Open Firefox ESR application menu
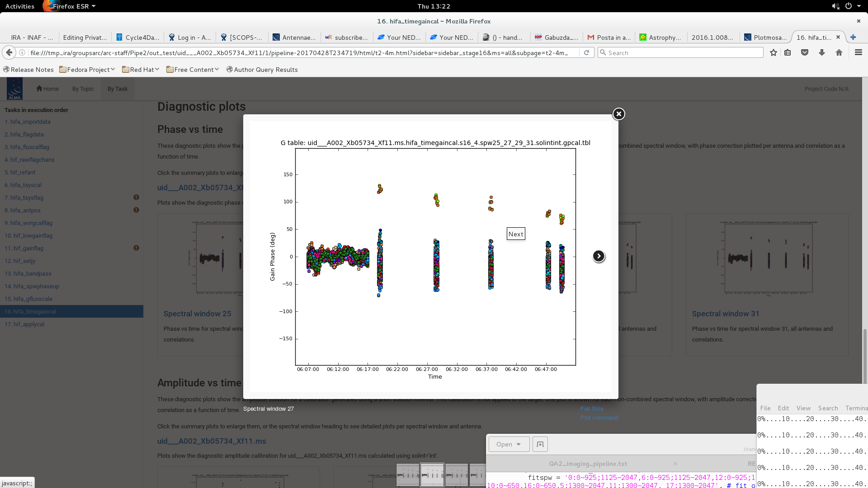Viewport: 868px width, 488px height. 69,6
